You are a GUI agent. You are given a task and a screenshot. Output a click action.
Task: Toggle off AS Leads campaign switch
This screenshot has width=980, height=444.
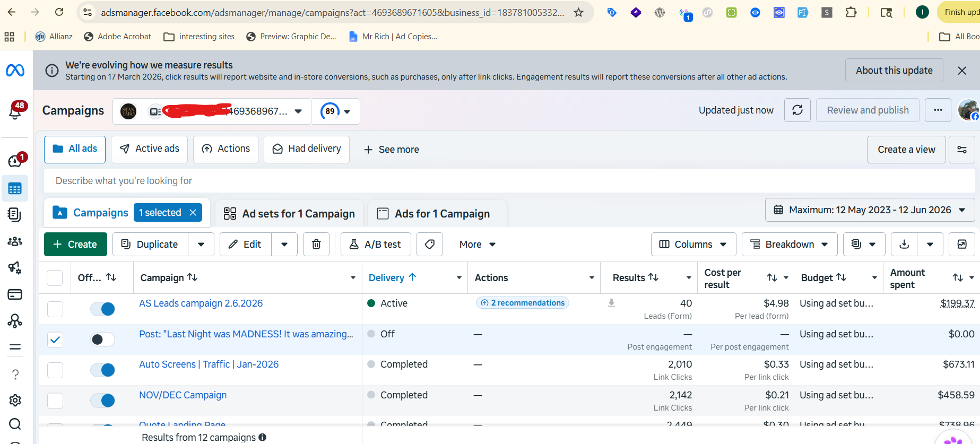[102, 309]
